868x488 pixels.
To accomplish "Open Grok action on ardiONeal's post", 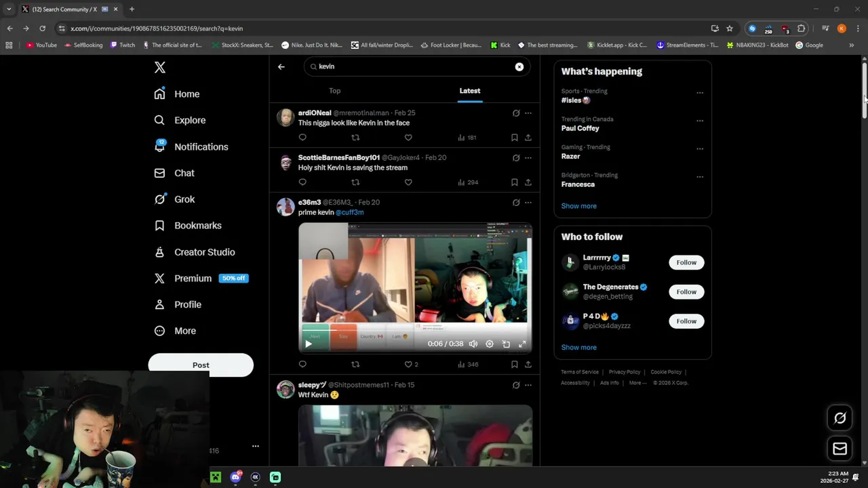I will [516, 113].
